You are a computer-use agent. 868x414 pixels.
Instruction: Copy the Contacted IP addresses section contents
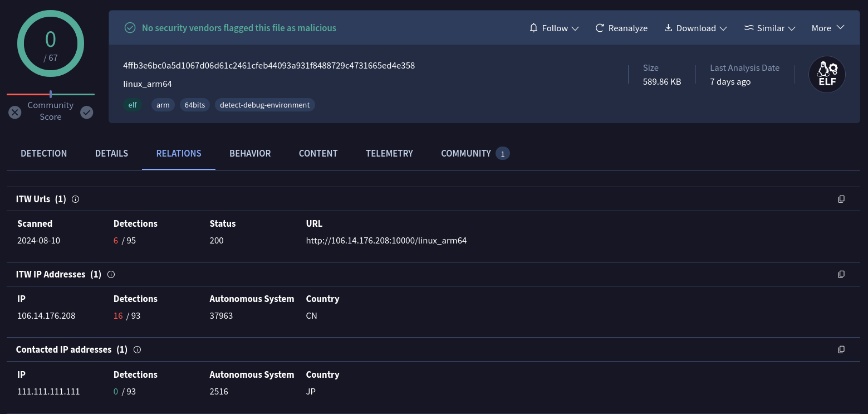(841, 349)
